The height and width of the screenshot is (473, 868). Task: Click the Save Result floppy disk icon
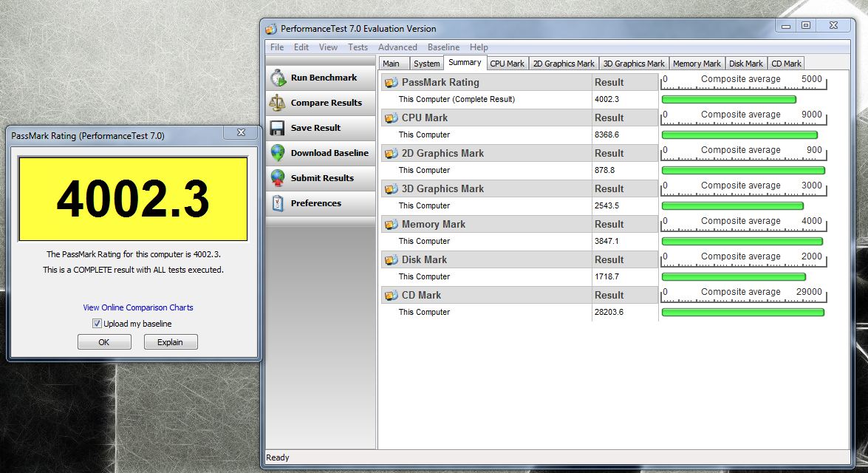[277, 128]
